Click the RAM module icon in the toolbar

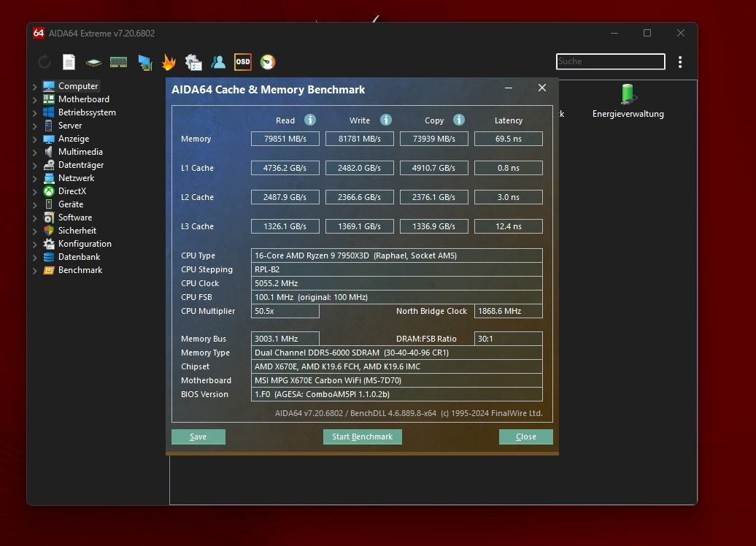tap(119, 62)
